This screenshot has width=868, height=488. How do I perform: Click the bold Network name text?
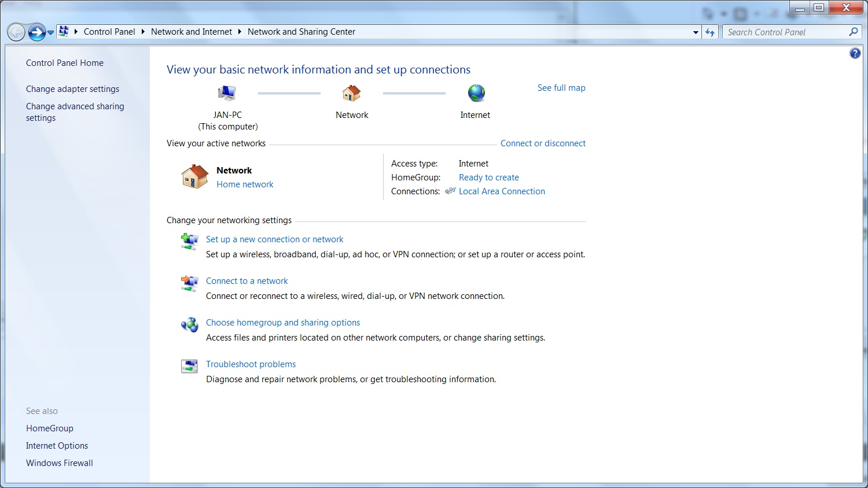[234, 171]
